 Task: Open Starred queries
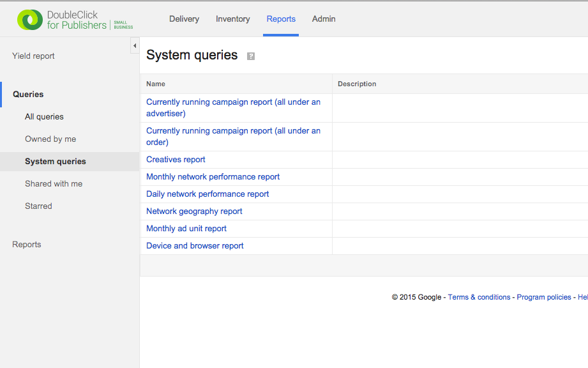pos(38,206)
